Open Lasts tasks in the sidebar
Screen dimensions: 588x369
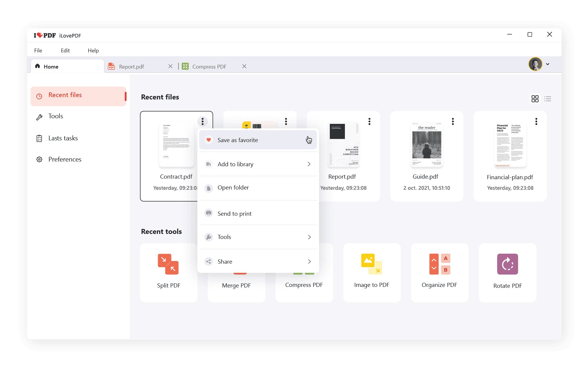tap(63, 138)
